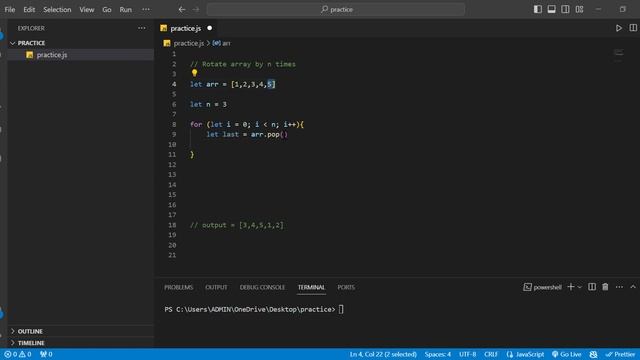Viewport: 640px width, 360px height.
Task: Click line number 4 in gutter
Action: pyautogui.click(x=174, y=84)
